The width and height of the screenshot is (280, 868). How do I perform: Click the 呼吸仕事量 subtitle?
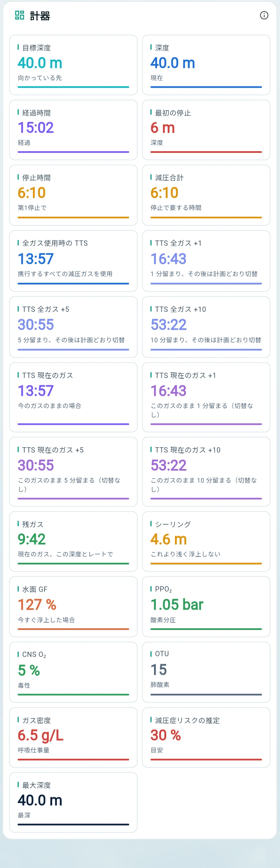(x=34, y=750)
